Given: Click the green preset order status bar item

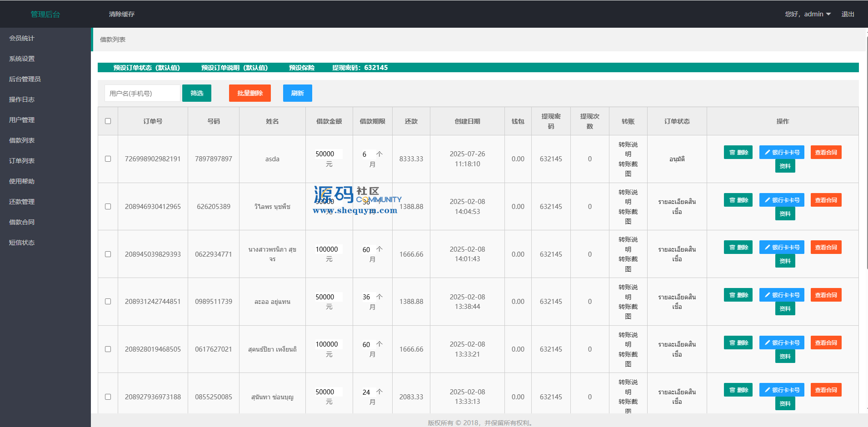Looking at the screenshot, I should 146,68.
